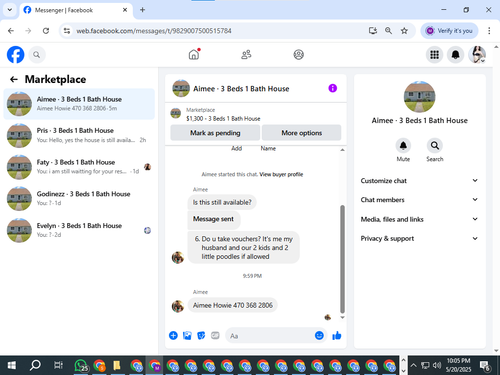Reload the browser page
Image resolution: width=500 pixels, height=375 pixels.
46,31
